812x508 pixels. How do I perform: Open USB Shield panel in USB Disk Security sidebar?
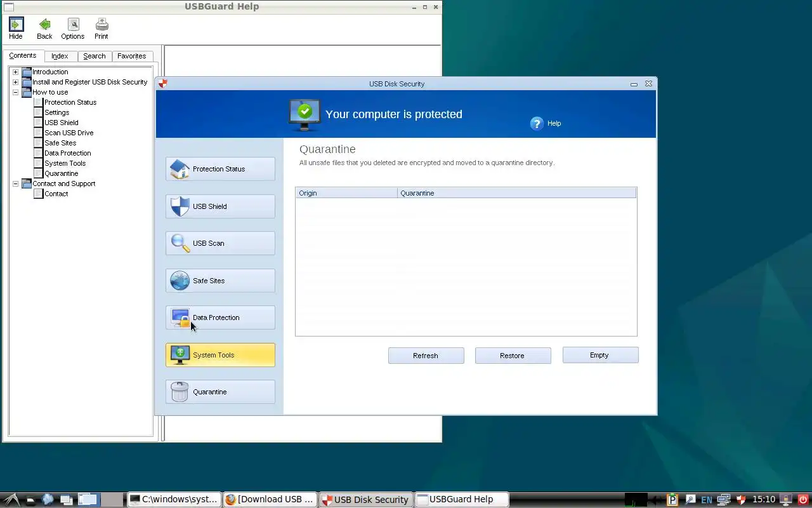coord(220,206)
